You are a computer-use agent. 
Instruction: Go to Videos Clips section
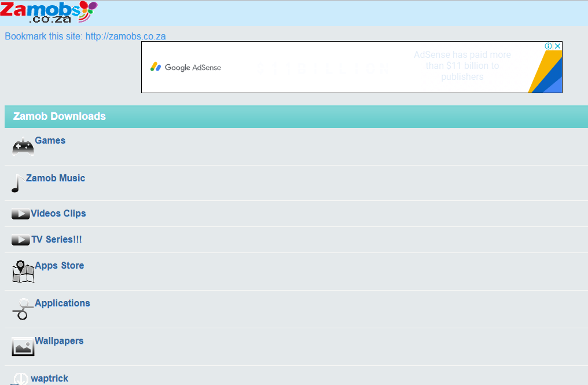(x=58, y=214)
